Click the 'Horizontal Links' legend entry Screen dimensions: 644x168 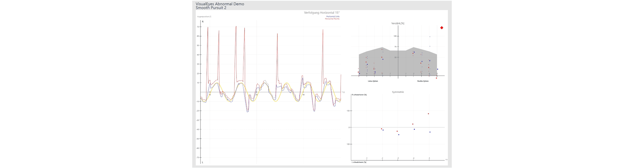(x=332, y=16)
